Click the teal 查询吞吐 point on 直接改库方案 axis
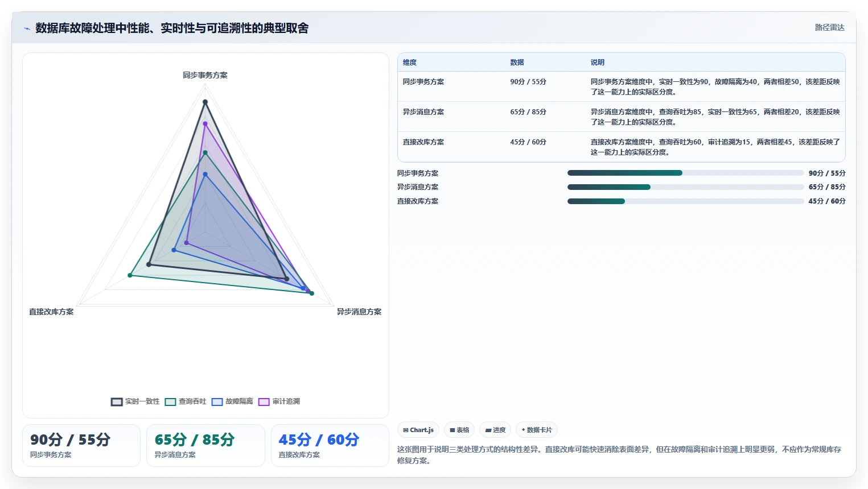 click(130, 275)
